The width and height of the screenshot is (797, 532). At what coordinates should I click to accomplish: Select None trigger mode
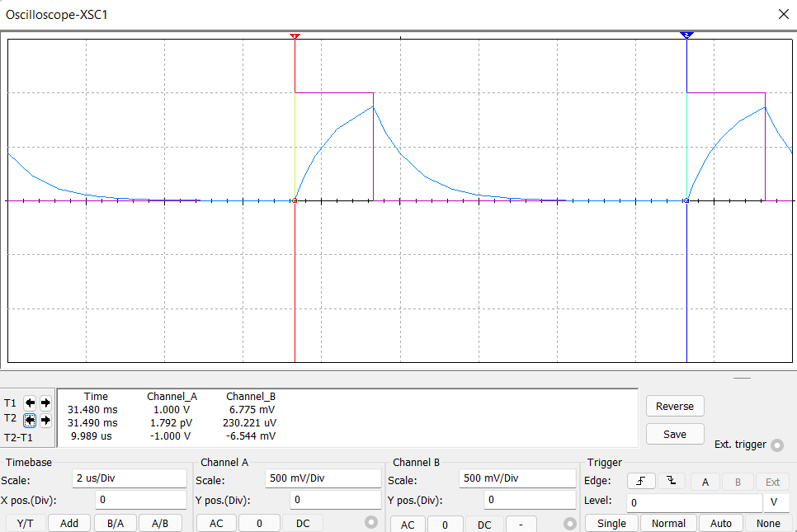(768, 523)
